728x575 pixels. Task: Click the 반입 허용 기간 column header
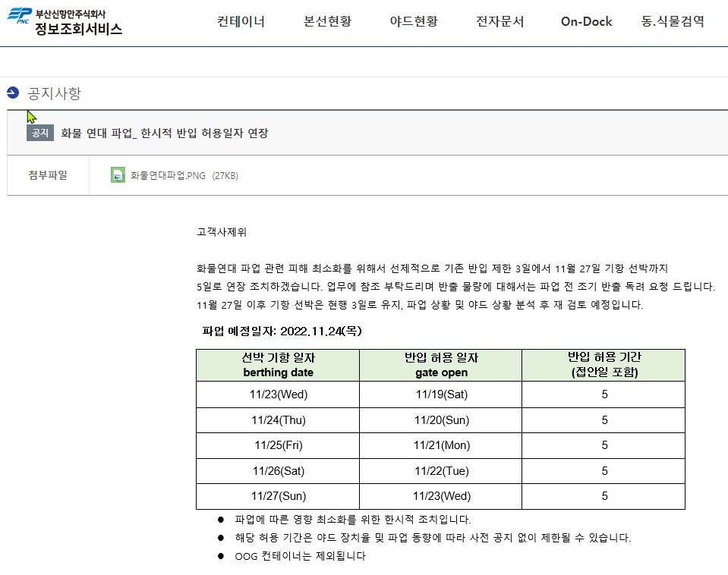pos(604,365)
